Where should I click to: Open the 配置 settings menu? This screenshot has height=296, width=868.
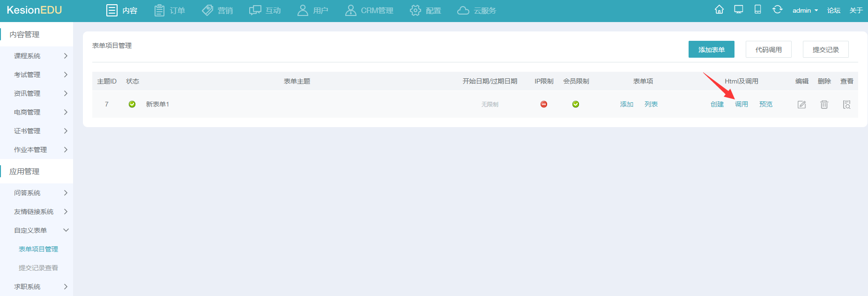(425, 10)
